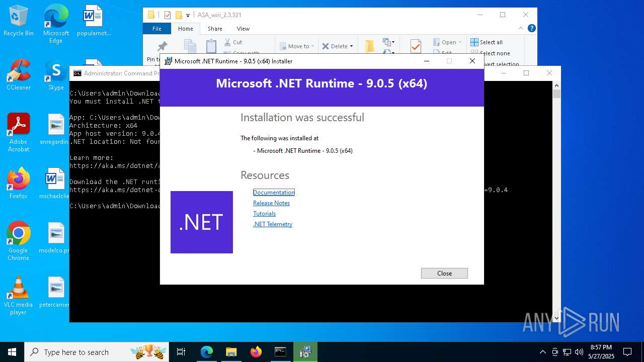
Task: Open the Windows Start menu
Action: [12, 352]
